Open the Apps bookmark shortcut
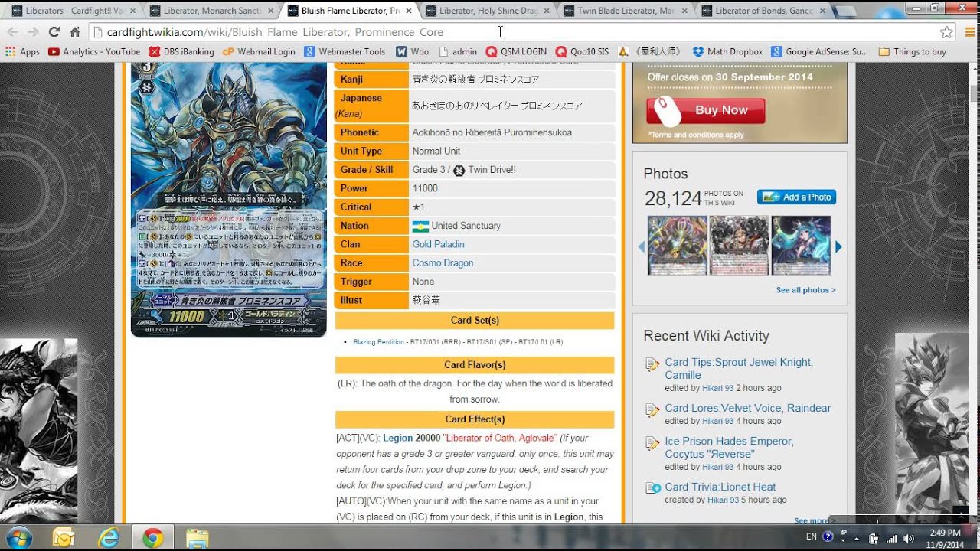This screenshot has width=980, height=551. click(23, 51)
